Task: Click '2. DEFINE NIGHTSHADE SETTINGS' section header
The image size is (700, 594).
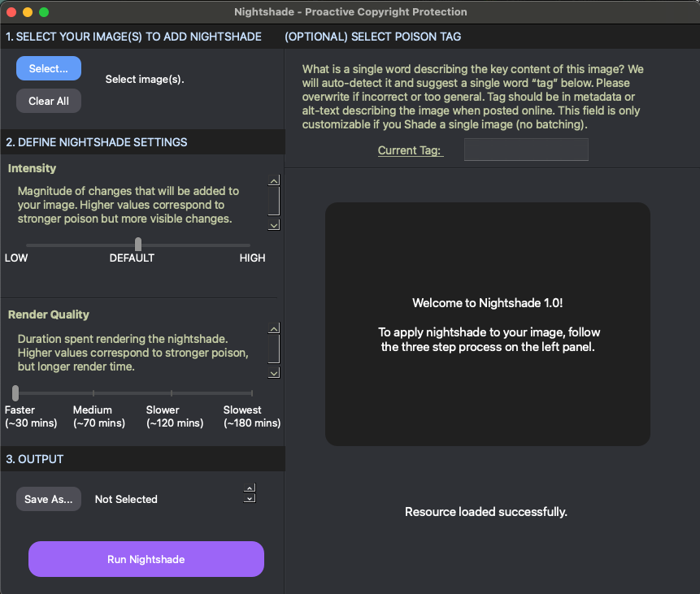Action: pos(97,142)
